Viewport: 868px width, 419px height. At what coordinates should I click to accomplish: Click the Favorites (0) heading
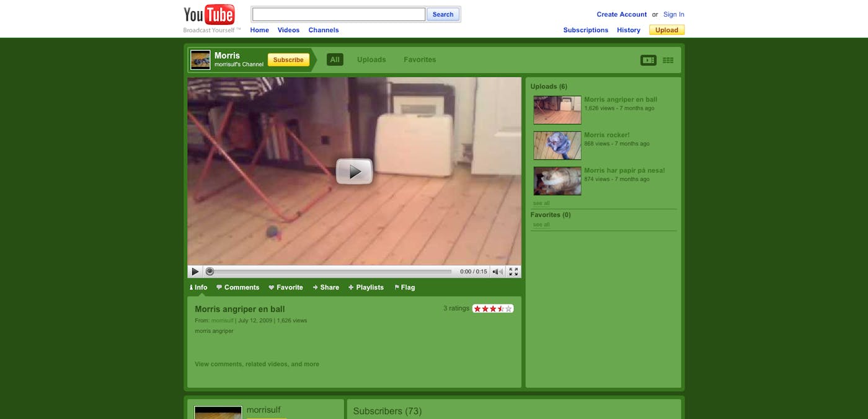point(551,215)
